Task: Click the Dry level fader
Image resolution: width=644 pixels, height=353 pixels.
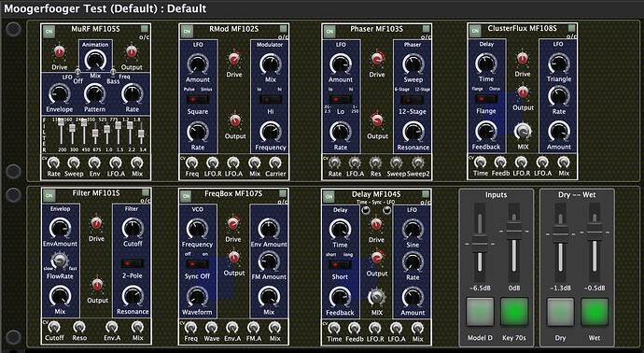Action: click(x=560, y=234)
